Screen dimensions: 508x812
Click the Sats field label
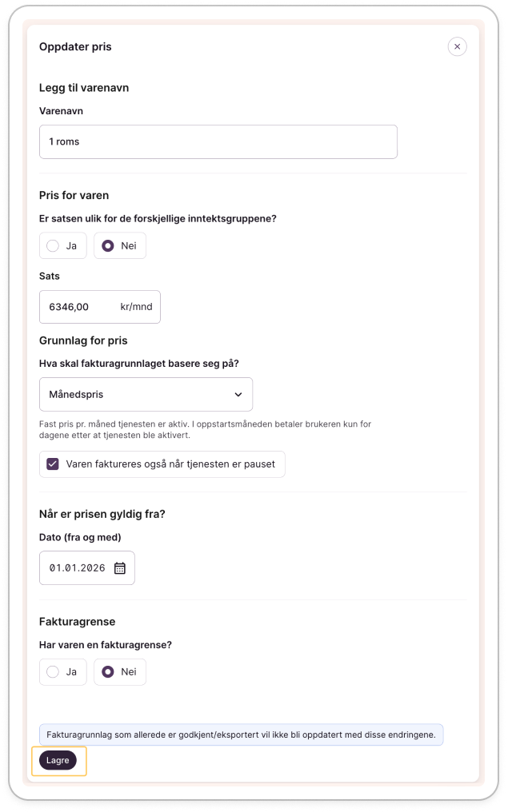coord(50,276)
